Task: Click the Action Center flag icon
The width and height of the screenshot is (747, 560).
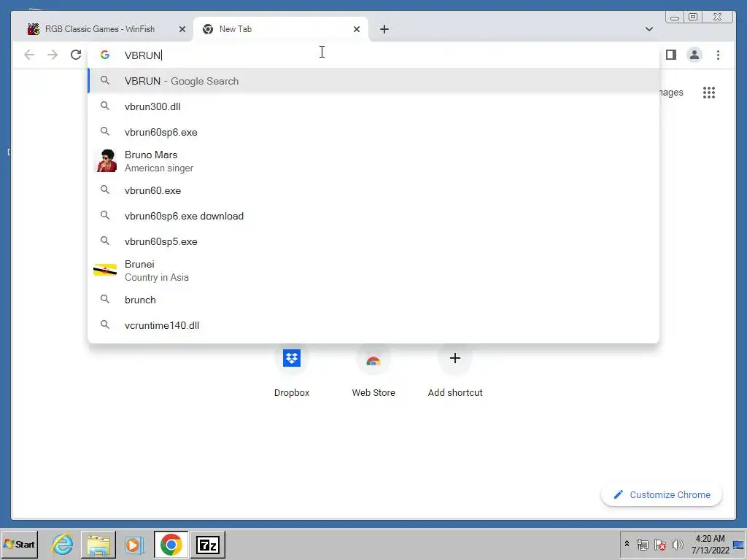Action: pos(659,544)
